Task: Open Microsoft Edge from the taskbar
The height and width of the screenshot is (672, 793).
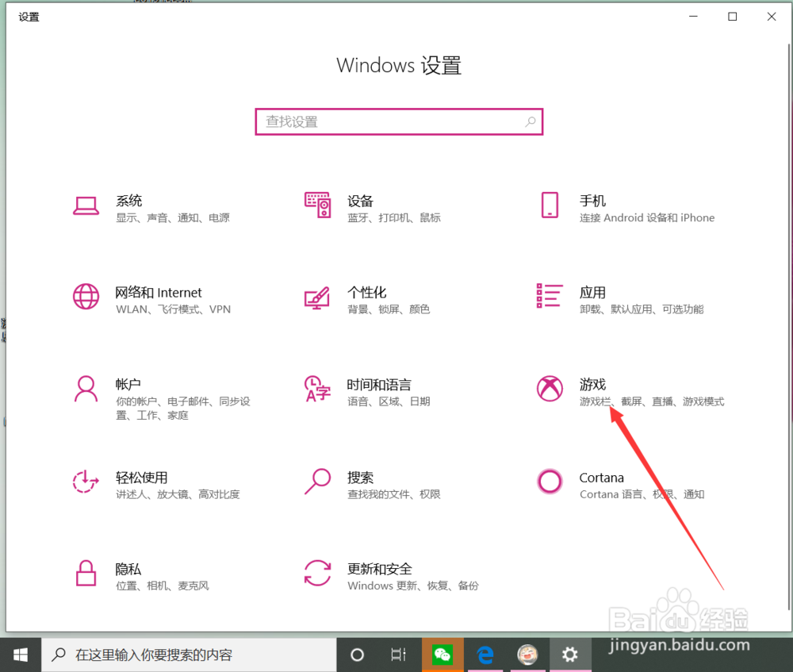Action: click(x=485, y=655)
